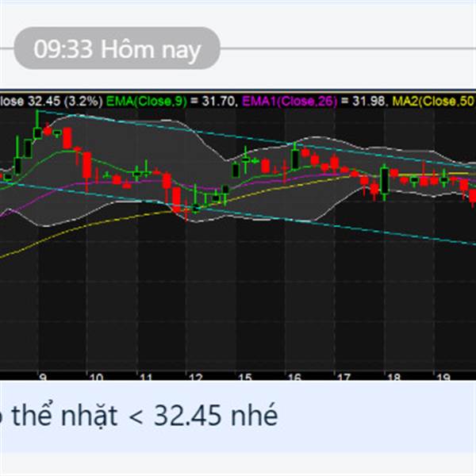Click the yellow 'MA2(Close,50' legend label
476x476 pixels.
click(433, 101)
